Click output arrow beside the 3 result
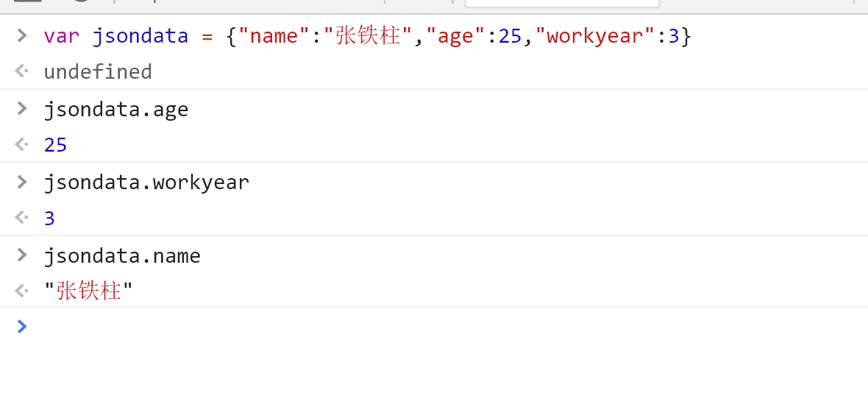Screen dimensions: 868x396 click(22, 217)
